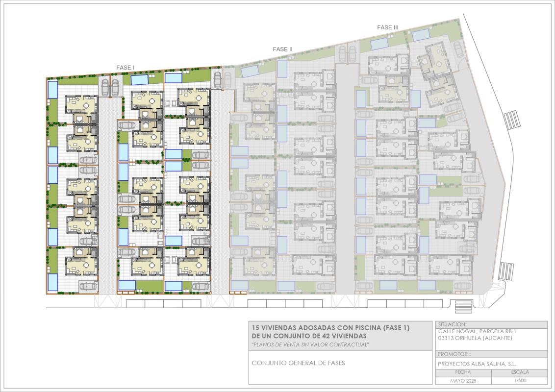Click the "FECHA" column header
Image resolution: width=555 pixels, height=392 pixels.
coord(463,372)
